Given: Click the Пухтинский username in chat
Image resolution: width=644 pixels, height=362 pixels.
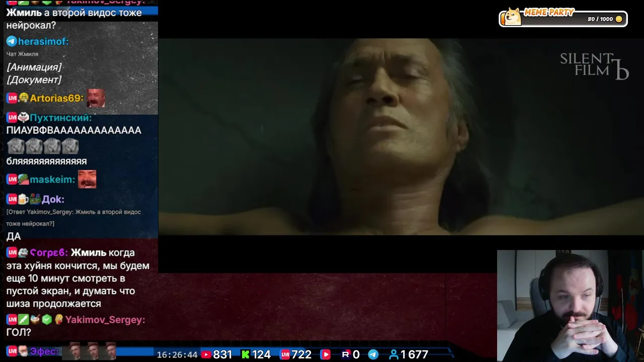Looking at the screenshot, I should click(x=61, y=118).
